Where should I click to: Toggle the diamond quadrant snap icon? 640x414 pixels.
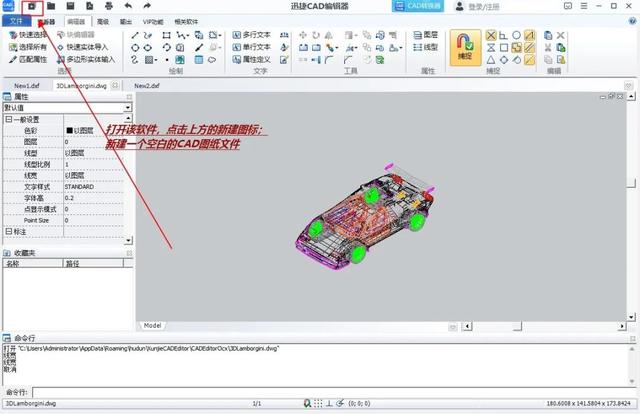click(x=504, y=60)
